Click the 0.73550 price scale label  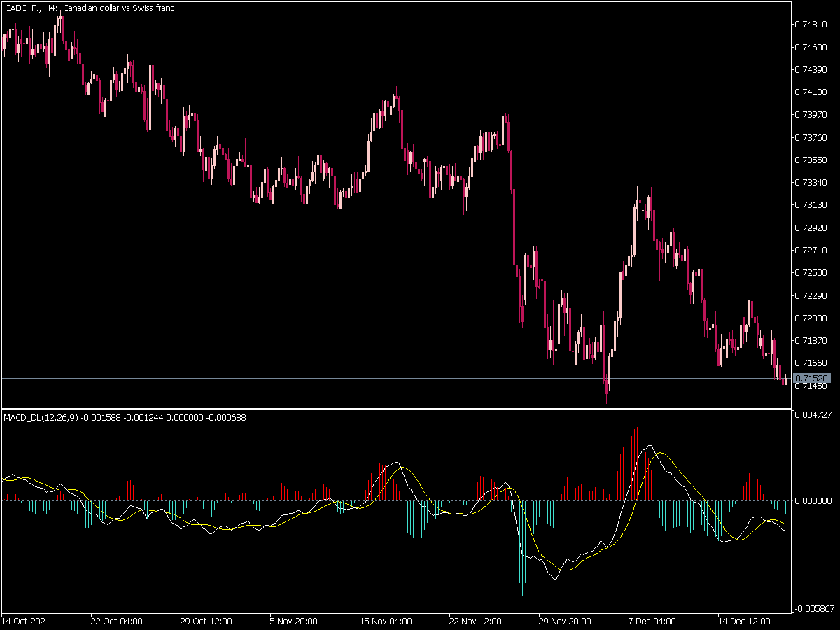pyautogui.click(x=812, y=160)
